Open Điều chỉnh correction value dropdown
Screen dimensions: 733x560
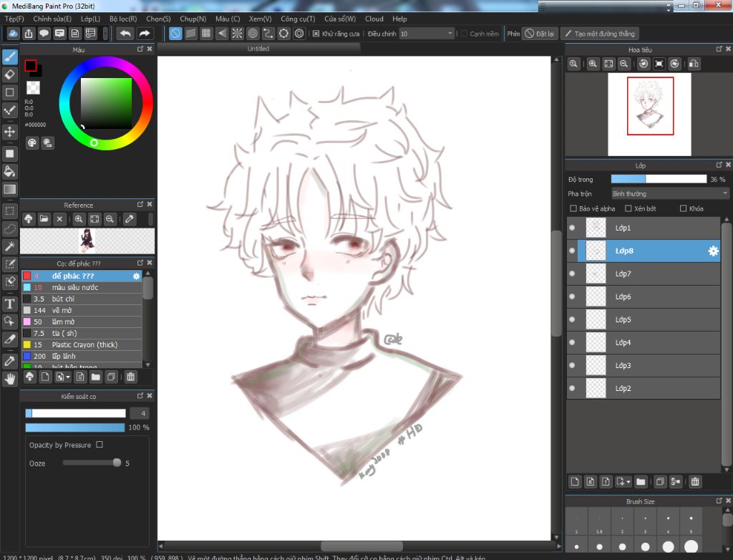pyautogui.click(x=427, y=34)
